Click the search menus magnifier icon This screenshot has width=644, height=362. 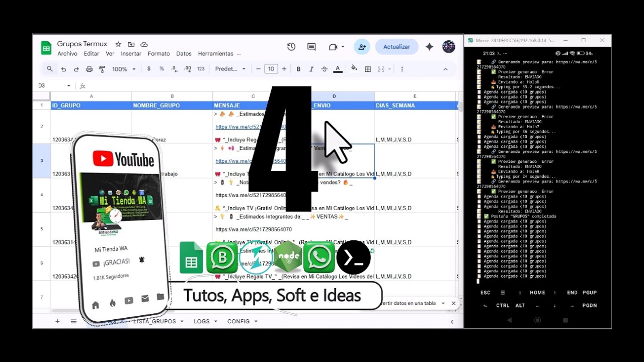(49, 69)
